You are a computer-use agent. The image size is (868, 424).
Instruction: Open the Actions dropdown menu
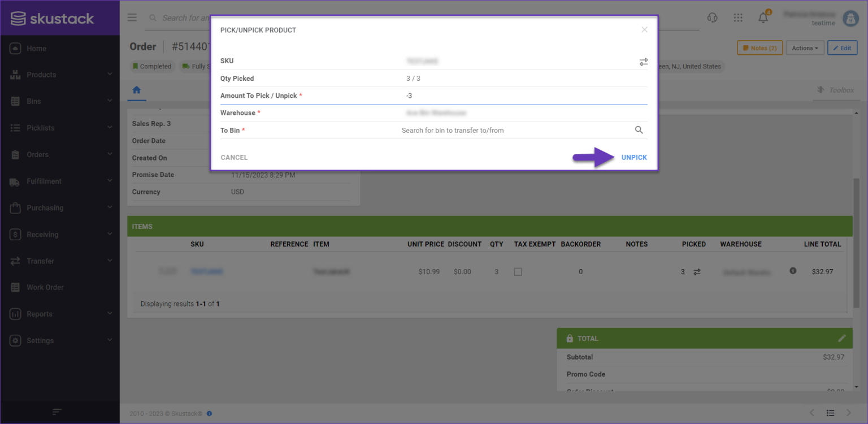(805, 47)
